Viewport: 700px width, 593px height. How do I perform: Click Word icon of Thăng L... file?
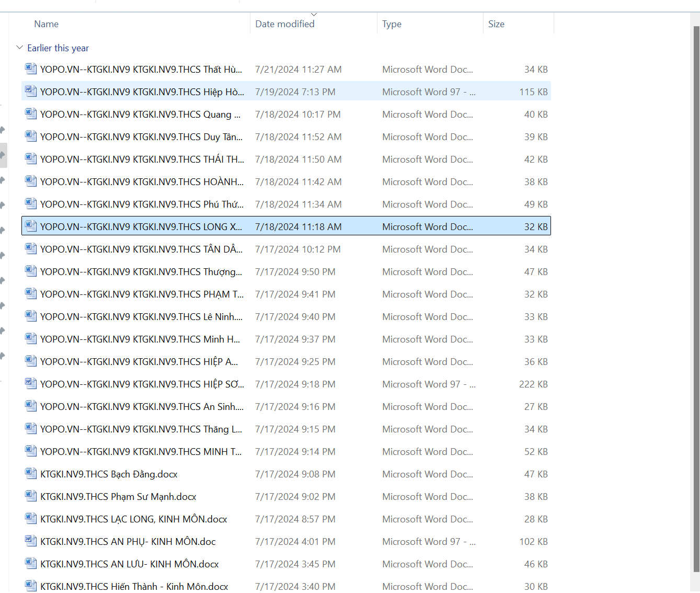pos(31,429)
